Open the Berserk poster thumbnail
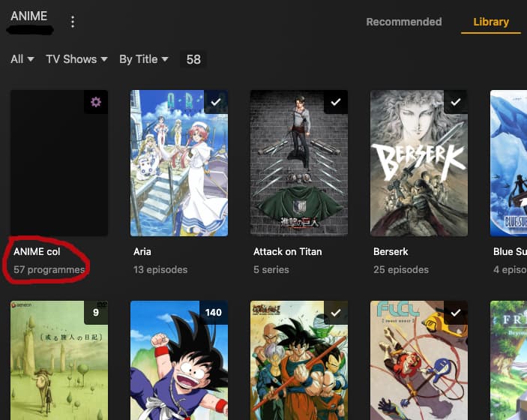The height and width of the screenshot is (420, 527). coord(419,163)
